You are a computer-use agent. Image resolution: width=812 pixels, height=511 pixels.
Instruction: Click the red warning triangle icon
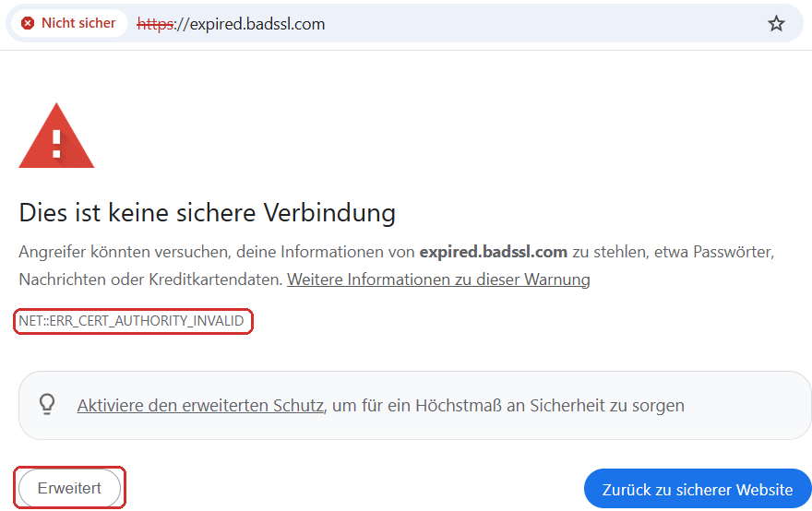tap(56, 136)
